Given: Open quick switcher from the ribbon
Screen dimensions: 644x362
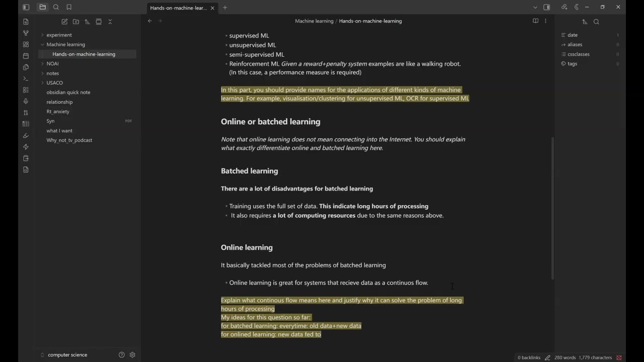Looking at the screenshot, I should (26, 22).
